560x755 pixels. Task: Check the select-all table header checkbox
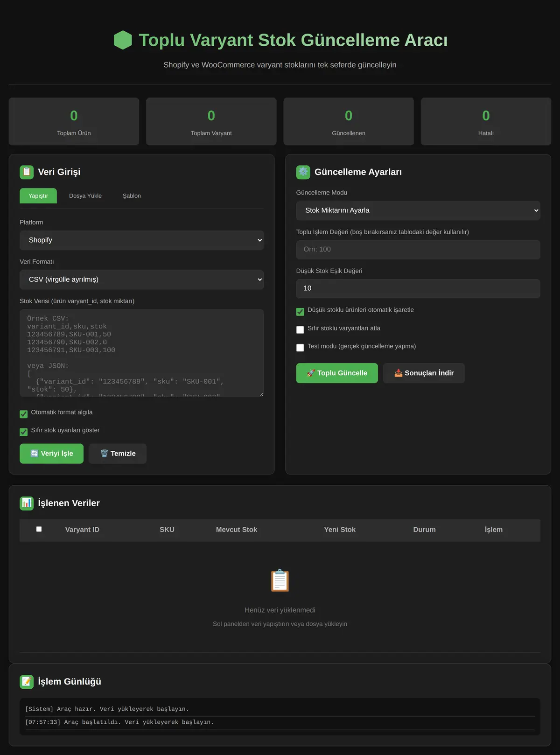point(39,529)
